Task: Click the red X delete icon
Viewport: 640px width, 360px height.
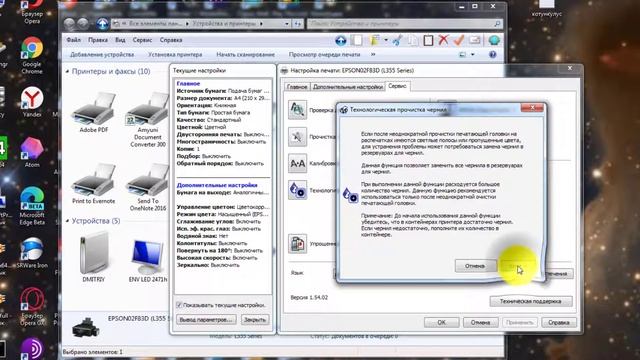Action: click(x=443, y=40)
